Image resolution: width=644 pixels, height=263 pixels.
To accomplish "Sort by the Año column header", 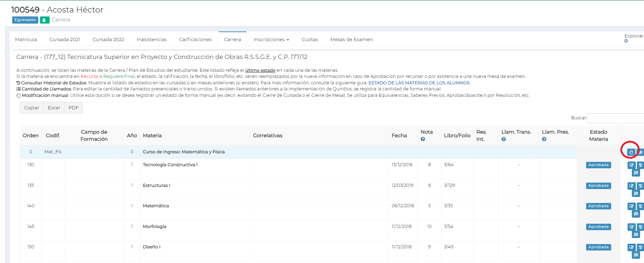I will coord(132,135).
